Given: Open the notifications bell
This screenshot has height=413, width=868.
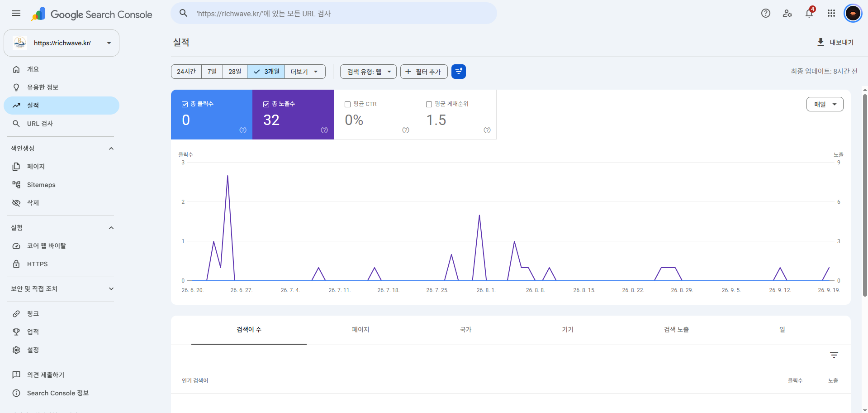Looking at the screenshot, I should (x=809, y=13).
